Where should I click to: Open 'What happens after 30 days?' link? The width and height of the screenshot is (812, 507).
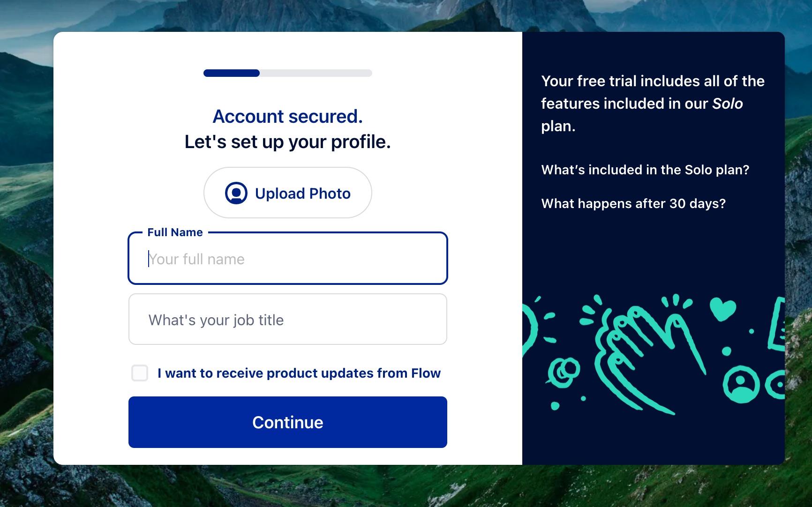pyautogui.click(x=633, y=203)
